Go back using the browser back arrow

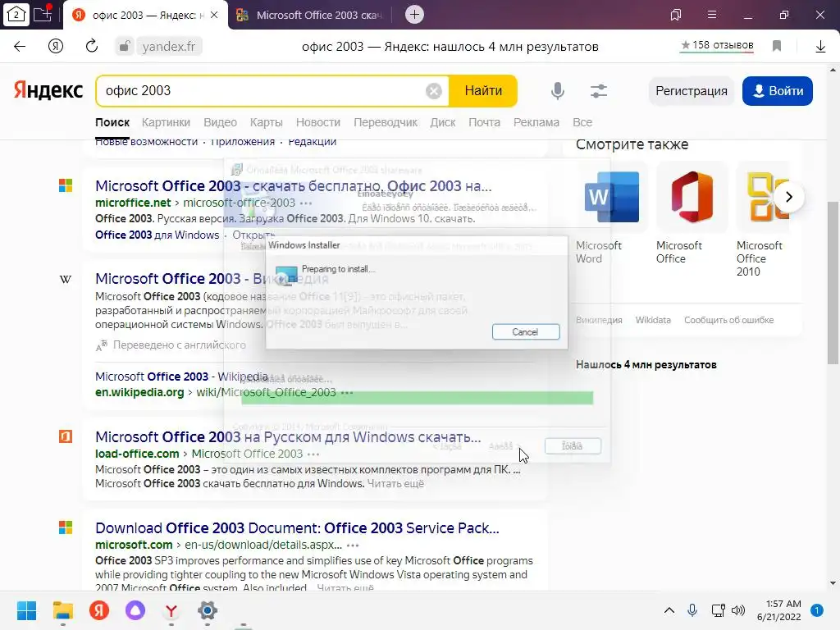20,47
